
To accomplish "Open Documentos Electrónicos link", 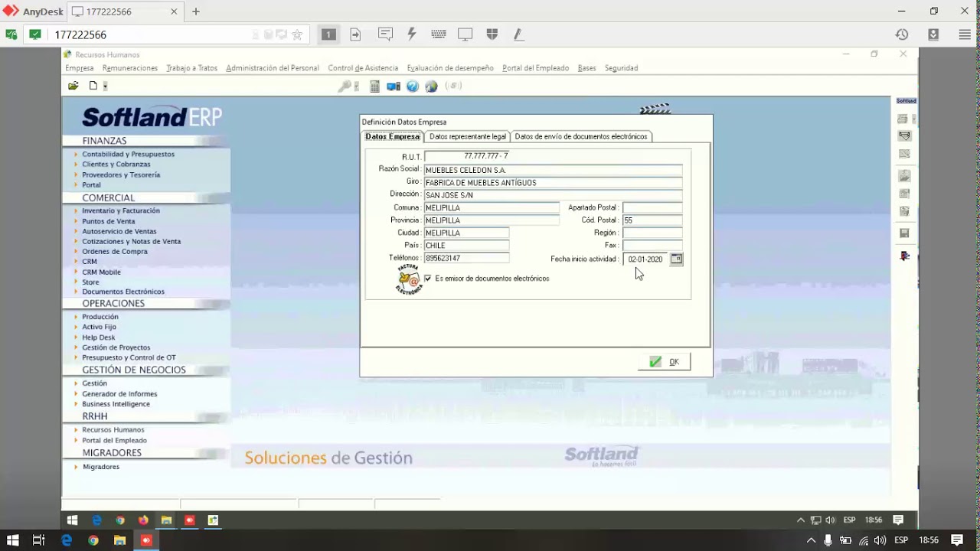I will [x=123, y=292].
